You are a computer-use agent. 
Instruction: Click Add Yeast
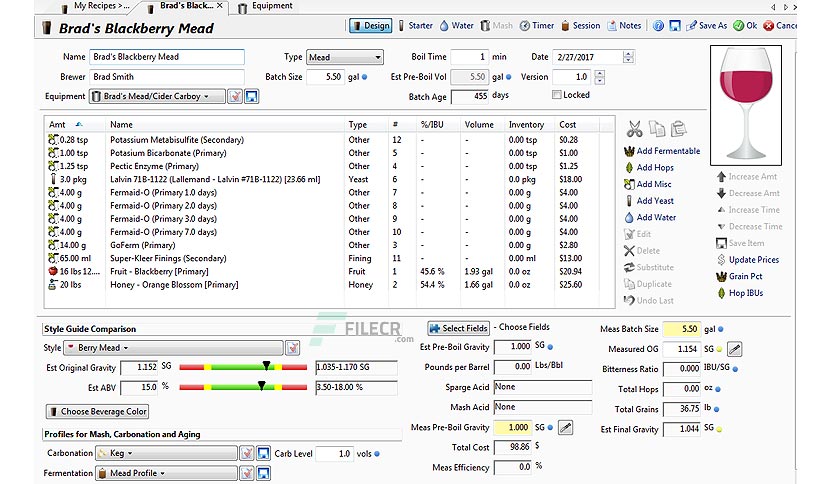[648, 201]
